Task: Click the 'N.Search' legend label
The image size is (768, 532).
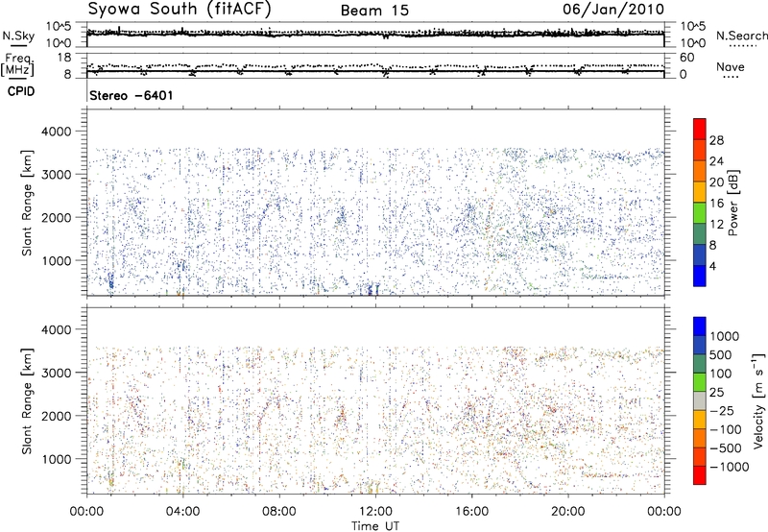Action: 742,36
